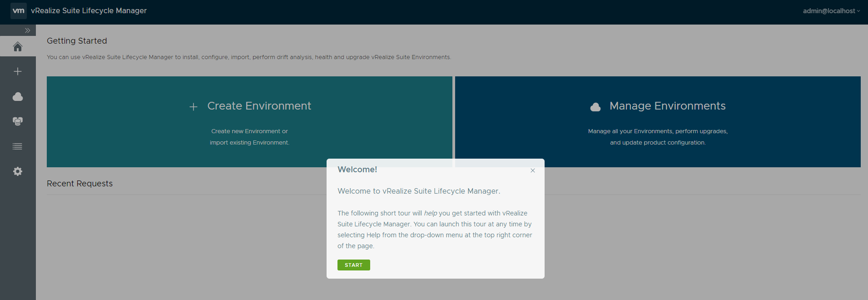Click the plus icon in the left sidebar
This screenshot has height=300, width=868.
pyautogui.click(x=18, y=71)
